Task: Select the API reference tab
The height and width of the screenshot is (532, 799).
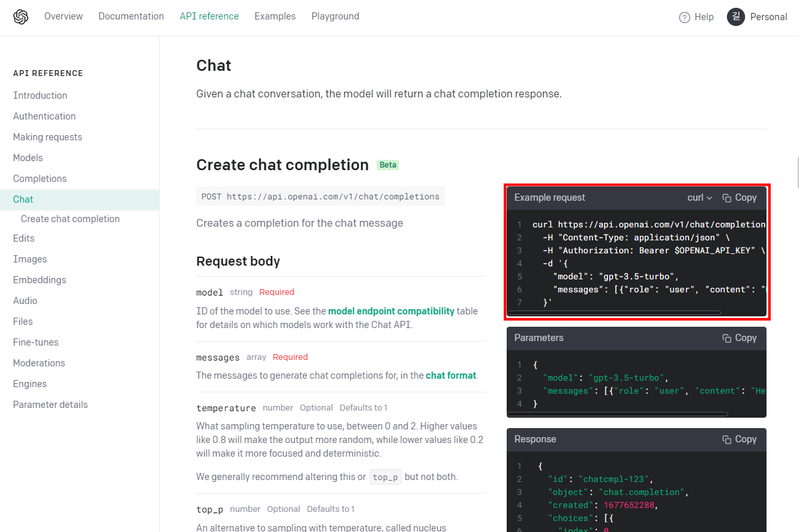Action: pos(209,16)
